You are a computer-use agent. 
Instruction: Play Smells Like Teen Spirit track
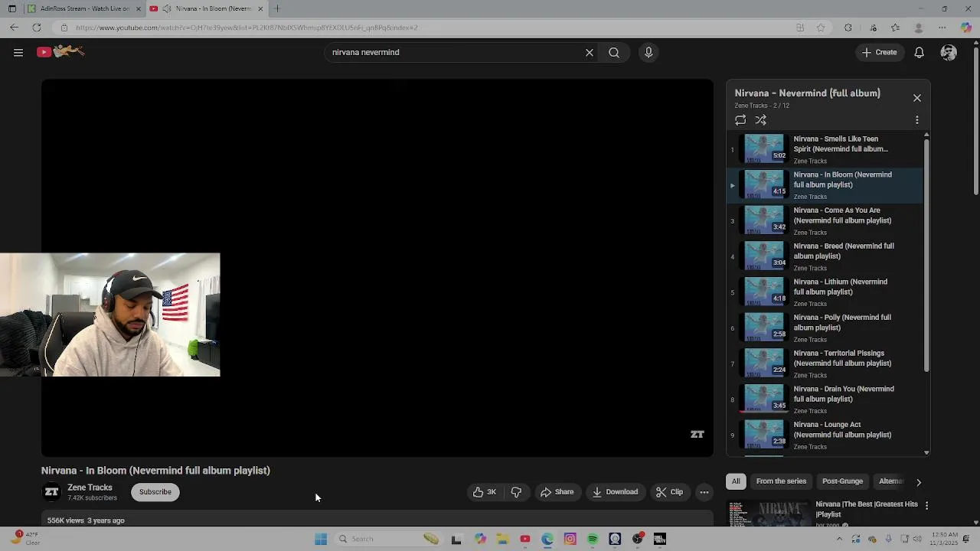(825, 149)
